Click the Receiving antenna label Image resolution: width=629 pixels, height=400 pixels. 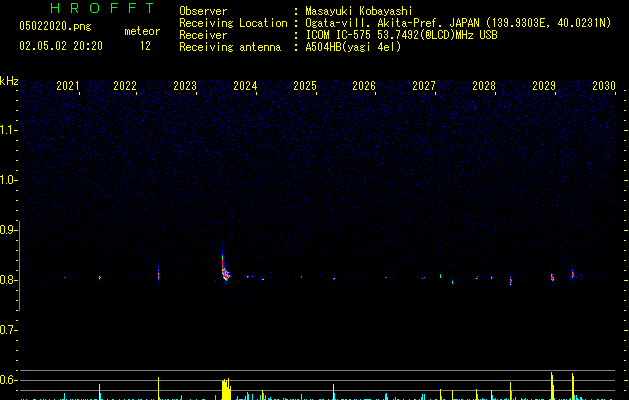(230, 47)
